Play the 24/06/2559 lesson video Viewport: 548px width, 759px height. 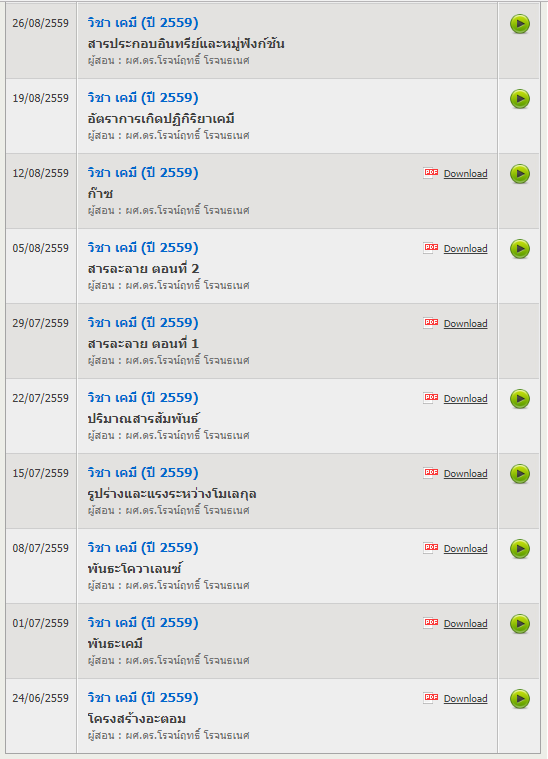coord(520,699)
